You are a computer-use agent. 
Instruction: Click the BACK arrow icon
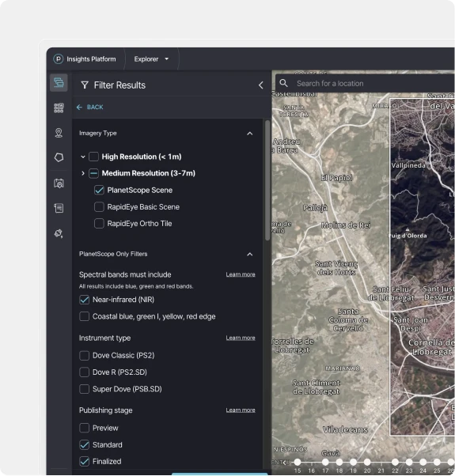coord(79,108)
